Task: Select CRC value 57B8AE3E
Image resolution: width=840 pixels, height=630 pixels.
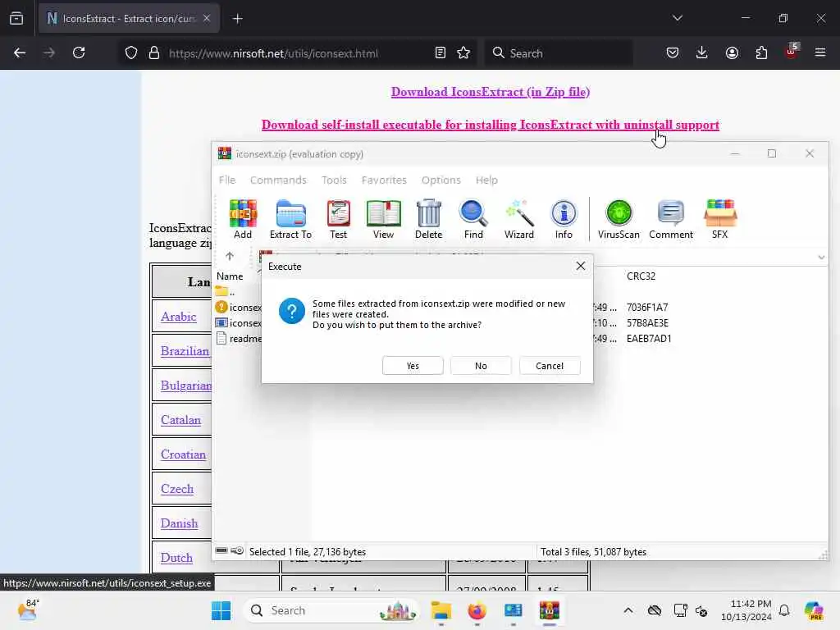Action: click(647, 323)
